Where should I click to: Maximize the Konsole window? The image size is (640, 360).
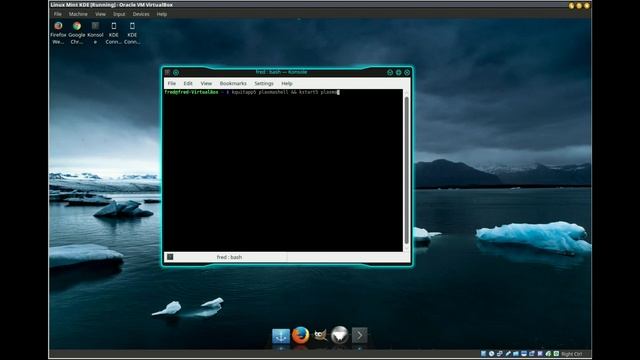[x=398, y=72]
